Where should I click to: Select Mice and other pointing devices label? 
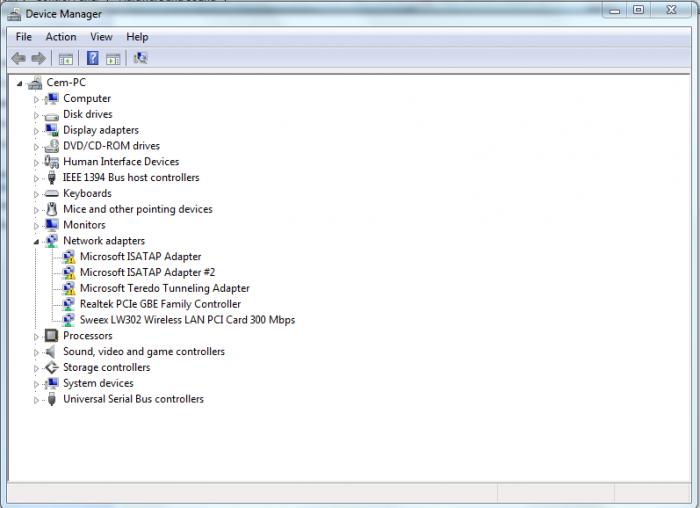(138, 209)
